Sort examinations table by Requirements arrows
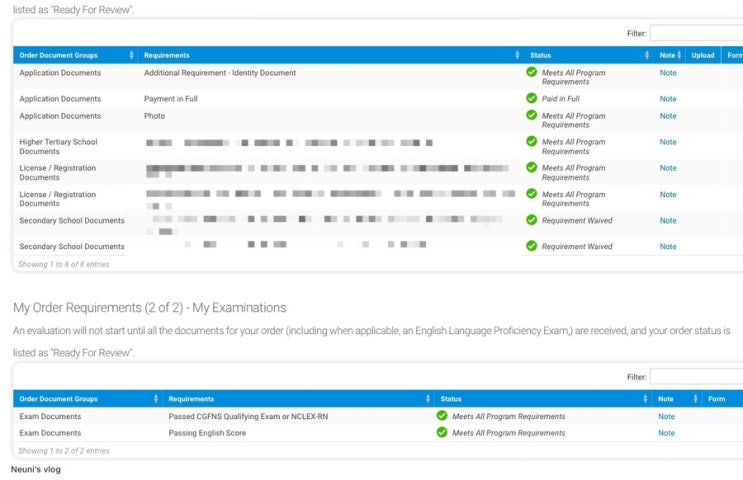 [427, 398]
